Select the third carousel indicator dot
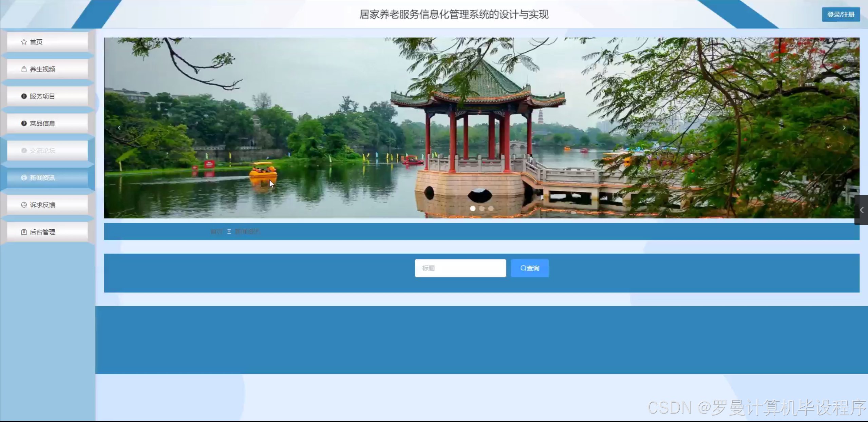The width and height of the screenshot is (868, 422). 491,209
